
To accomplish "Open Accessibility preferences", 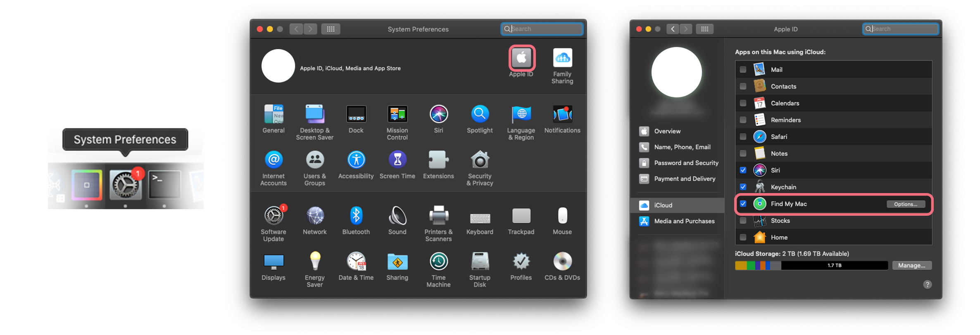I will [356, 160].
